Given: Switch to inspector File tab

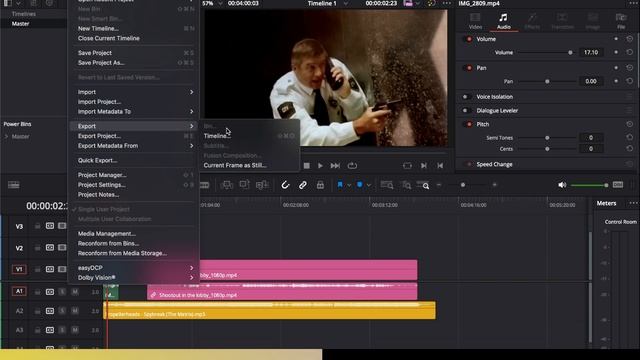Looking at the screenshot, I should coord(621,21).
